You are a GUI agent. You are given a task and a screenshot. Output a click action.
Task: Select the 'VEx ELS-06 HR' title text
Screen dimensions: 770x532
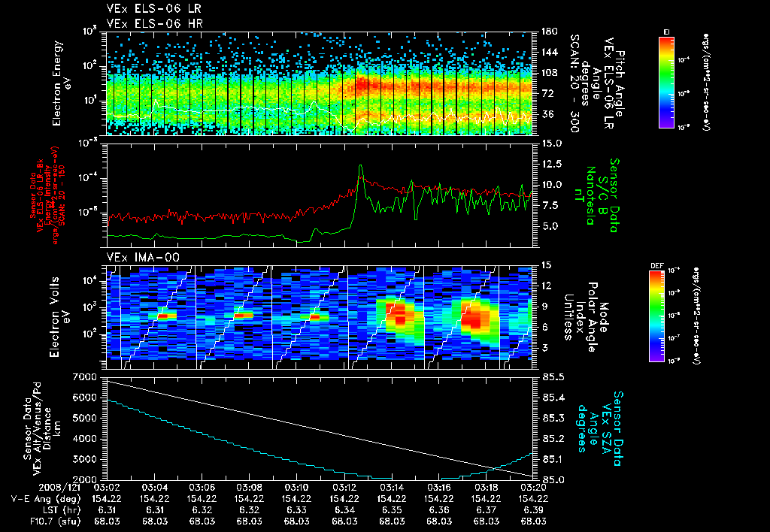pyautogui.click(x=154, y=23)
